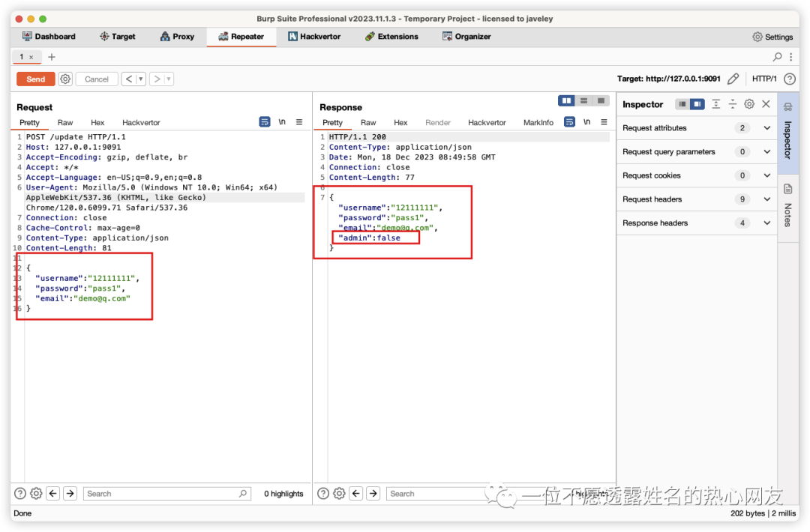Click the HTTP/1 protocol selector

(764, 79)
